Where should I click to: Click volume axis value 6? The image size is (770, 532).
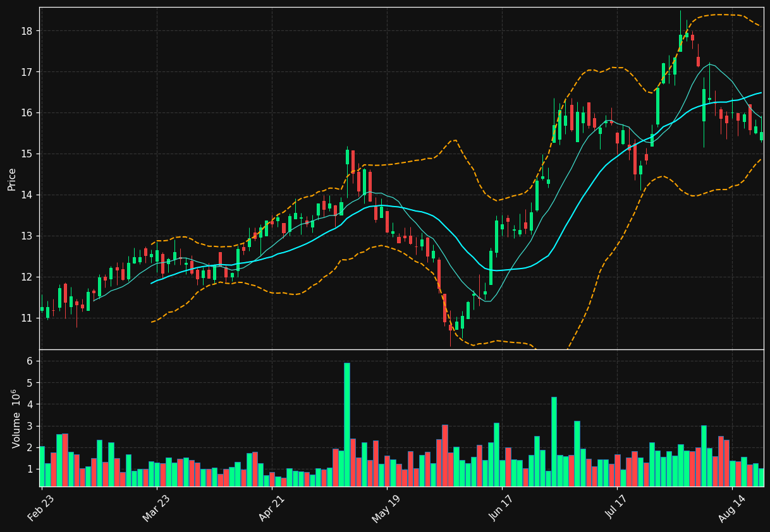click(x=30, y=361)
